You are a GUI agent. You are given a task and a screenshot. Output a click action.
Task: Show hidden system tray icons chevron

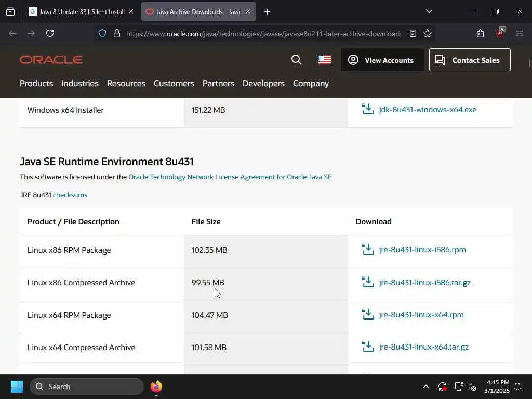click(426, 387)
